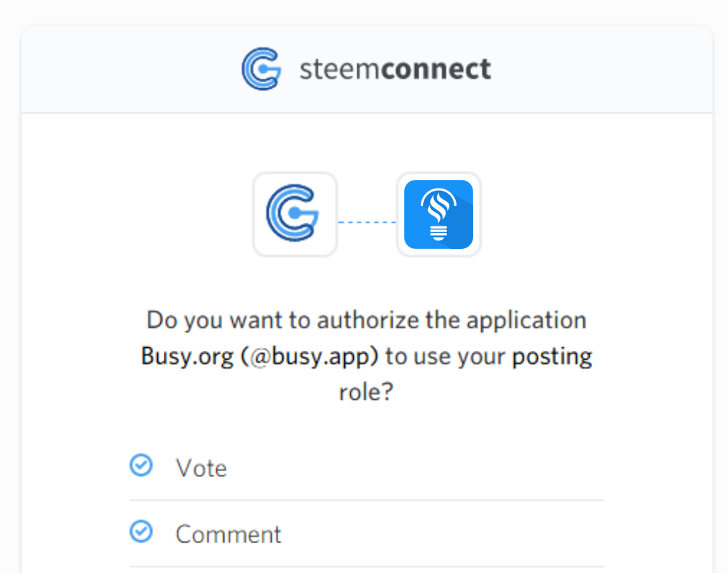Image resolution: width=728 pixels, height=573 pixels.
Task: Click the bold posting role text
Action: tap(552, 357)
